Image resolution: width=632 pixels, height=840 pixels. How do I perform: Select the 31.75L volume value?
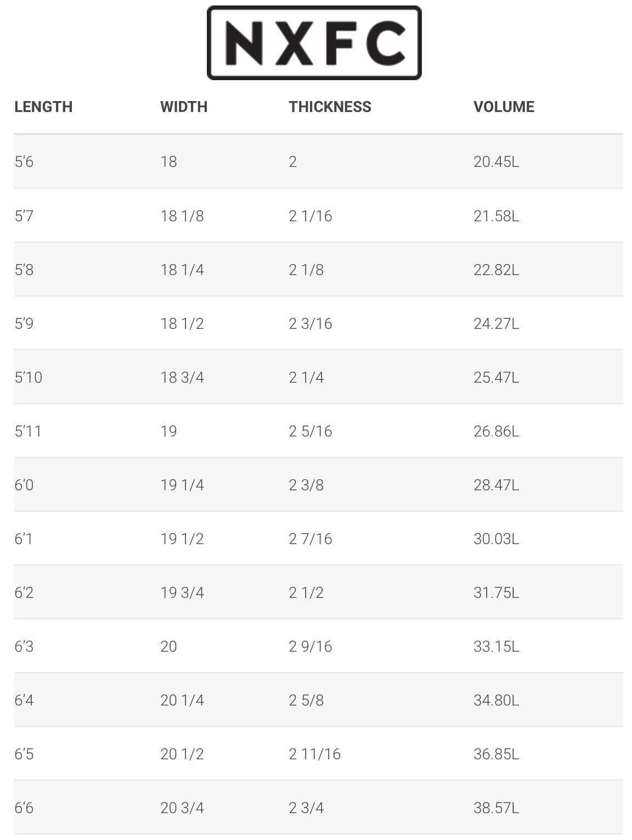click(496, 592)
